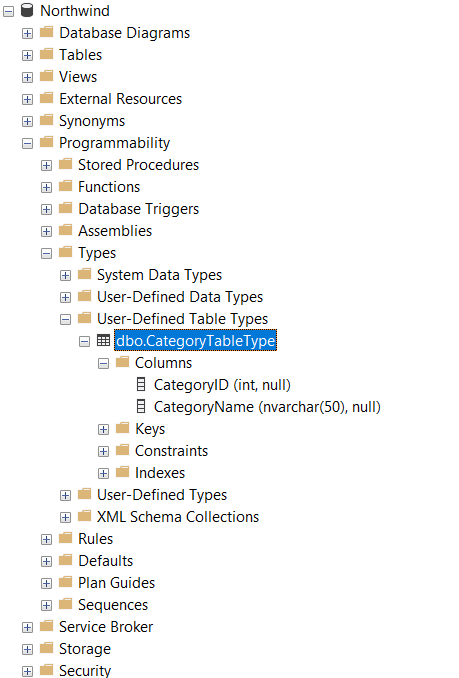Viewport: 459px width, 678px height.
Task: Expand the Tables folder node
Action: tap(27, 55)
